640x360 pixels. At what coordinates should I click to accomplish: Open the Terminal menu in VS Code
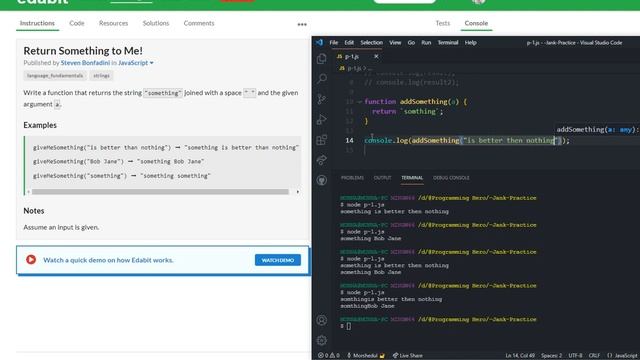pyautogui.click(x=448, y=42)
